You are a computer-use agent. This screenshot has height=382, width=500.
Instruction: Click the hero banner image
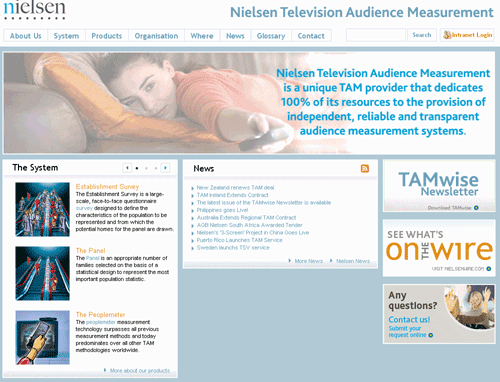[249, 103]
